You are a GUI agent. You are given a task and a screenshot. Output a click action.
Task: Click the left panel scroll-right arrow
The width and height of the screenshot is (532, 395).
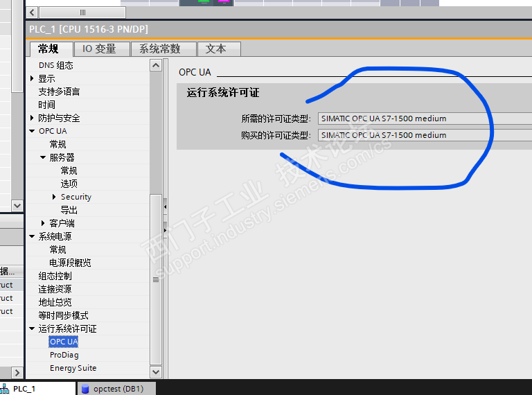[17, 373]
